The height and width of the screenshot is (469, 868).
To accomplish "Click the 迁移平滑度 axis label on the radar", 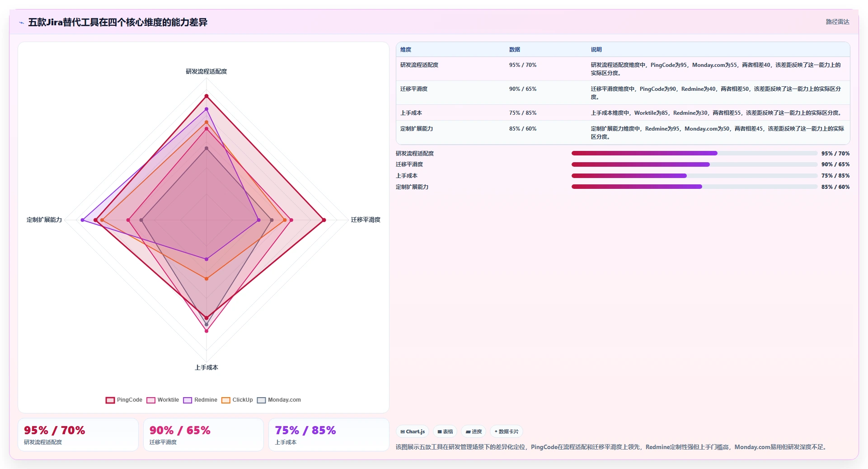I will tap(366, 220).
